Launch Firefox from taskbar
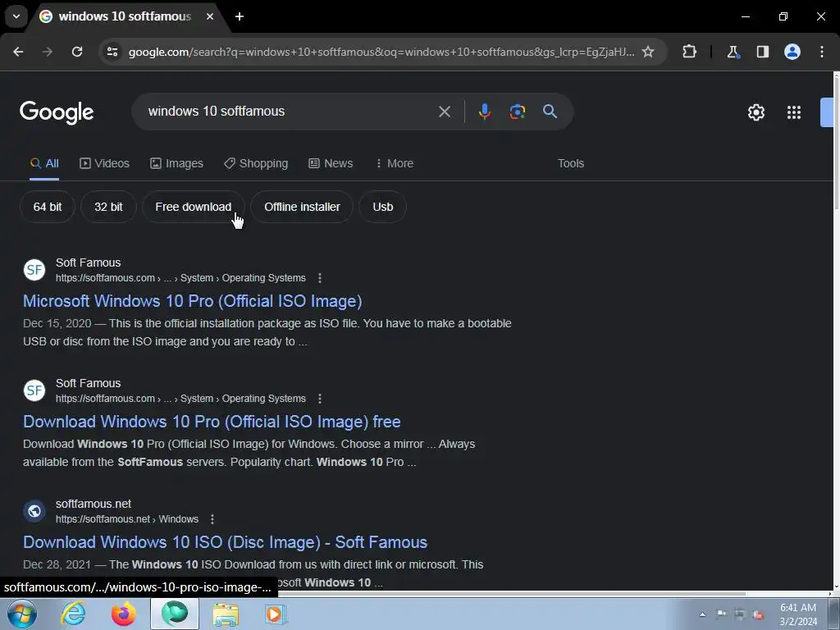Screen dimensions: 840x630 pyautogui.click(x=123, y=614)
